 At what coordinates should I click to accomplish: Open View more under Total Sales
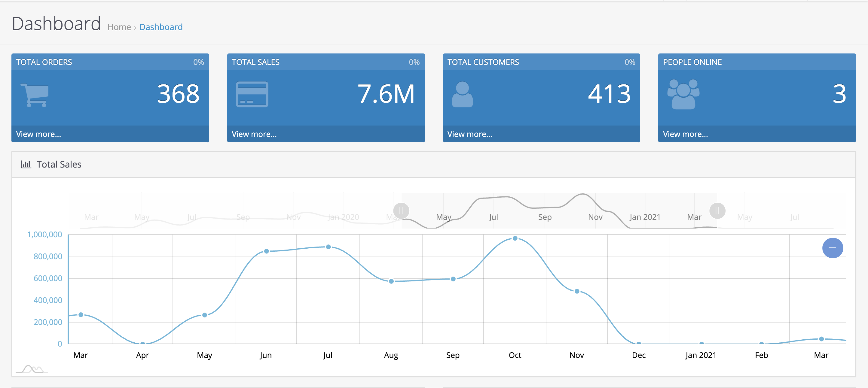(x=254, y=134)
